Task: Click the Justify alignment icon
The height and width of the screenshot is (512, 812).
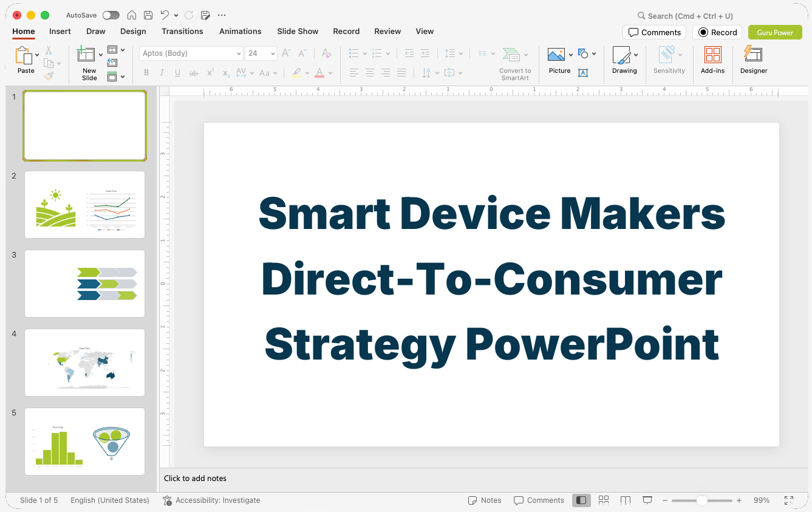Action: (401, 73)
